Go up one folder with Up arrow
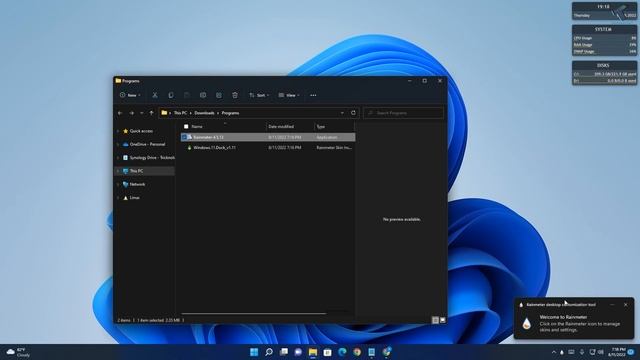Viewport: 640px width, 360px height. click(151, 113)
